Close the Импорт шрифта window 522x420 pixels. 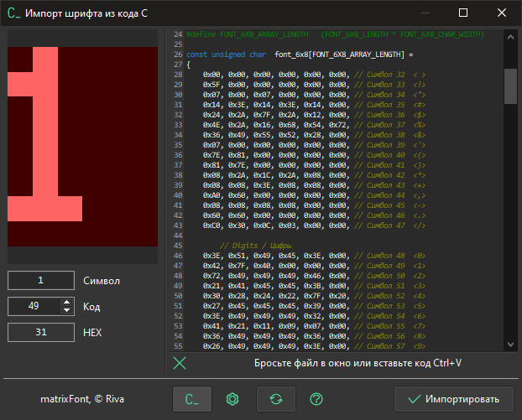pyautogui.click(x=501, y=14)
